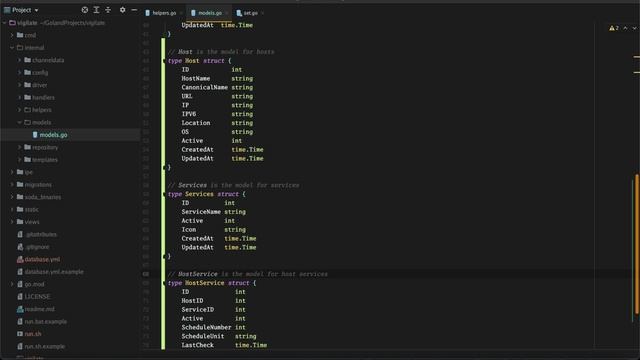Screen dimensions: 640x360
Task: Click the HostName field in Host struct
Action: coord(196,78)
